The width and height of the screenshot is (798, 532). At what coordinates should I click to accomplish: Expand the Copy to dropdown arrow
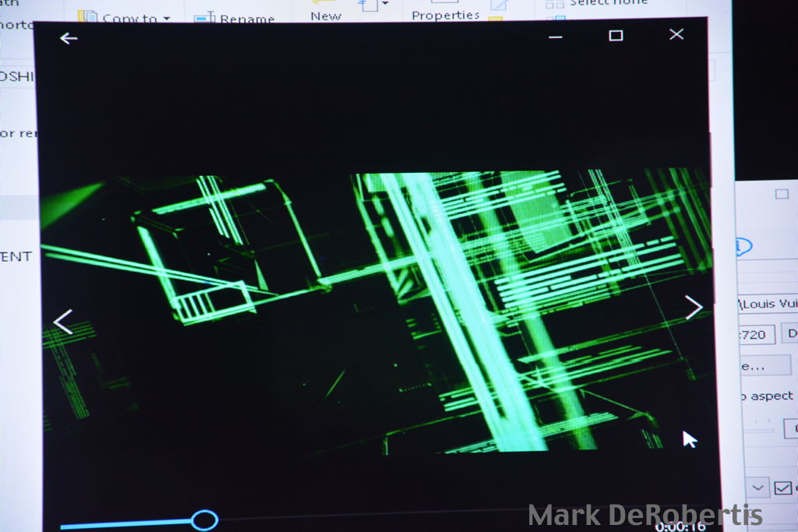click(x=167, y=19)
